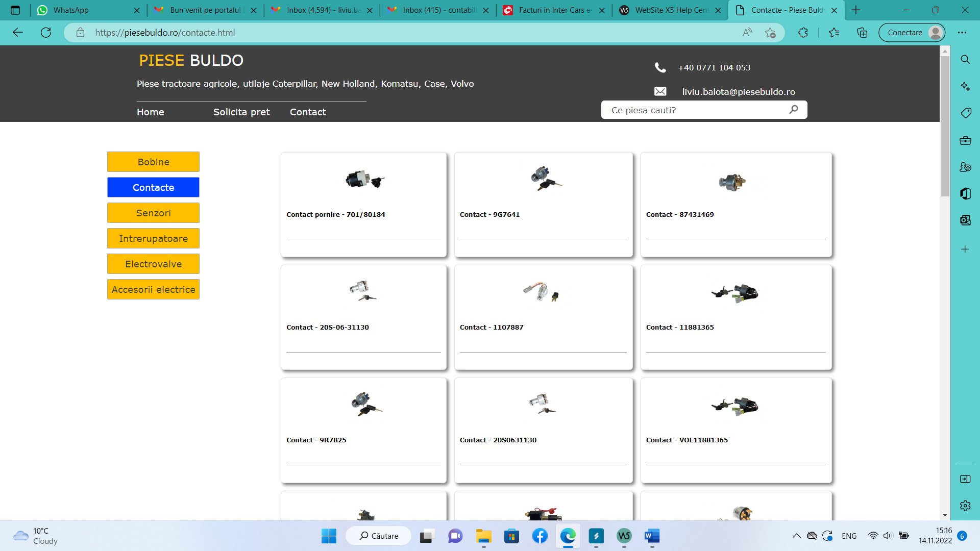
Task: Open Facebook app in taskbar
Action: [540, 536]
